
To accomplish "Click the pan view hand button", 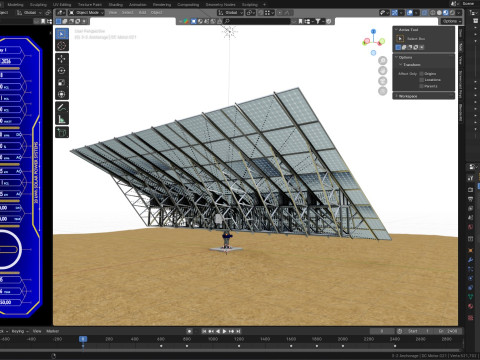I will [x=383, y=70].
